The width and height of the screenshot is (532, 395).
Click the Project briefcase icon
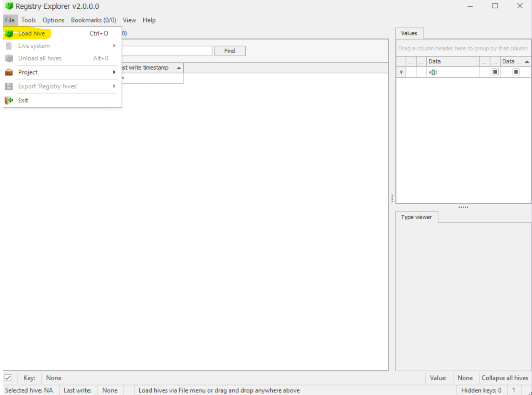[x=9, y=72]
